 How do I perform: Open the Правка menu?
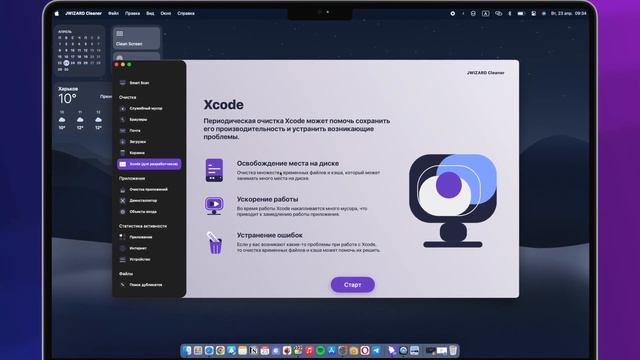pos(132,13)
